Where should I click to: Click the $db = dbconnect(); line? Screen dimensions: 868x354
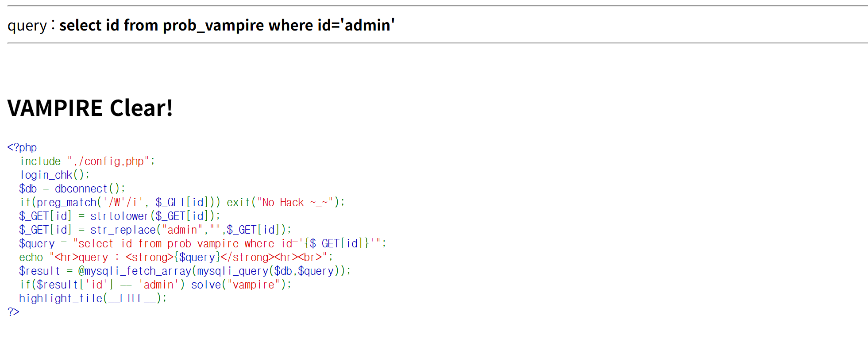[x=72, y=189]
